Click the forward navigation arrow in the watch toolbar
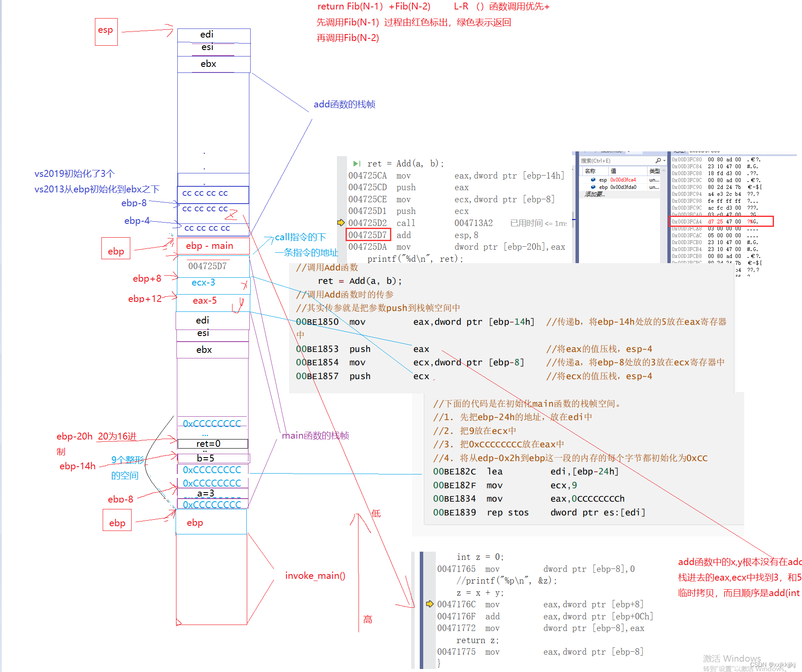 [596, 151]
